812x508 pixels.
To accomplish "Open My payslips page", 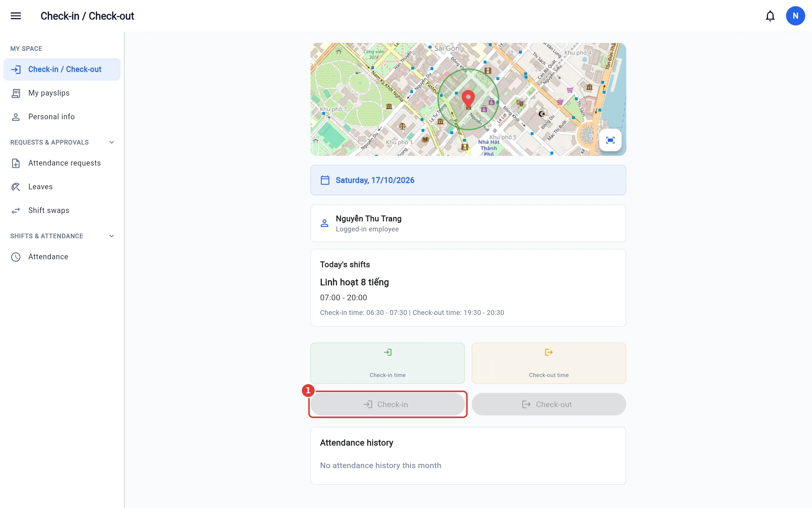I will coord(62,93).
